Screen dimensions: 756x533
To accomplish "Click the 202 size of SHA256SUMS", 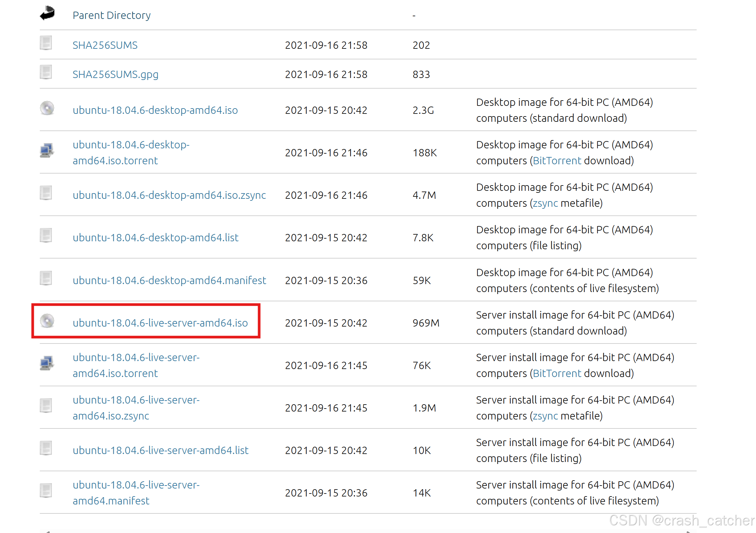I will (421, 45).
